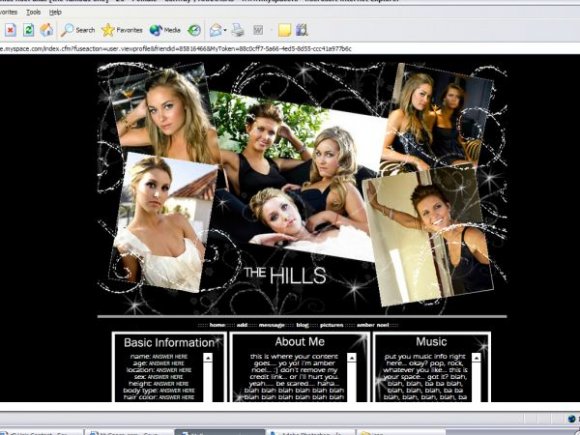Click the 'Music' heading
Screen dimensions: 580x435
click(431, 341)
